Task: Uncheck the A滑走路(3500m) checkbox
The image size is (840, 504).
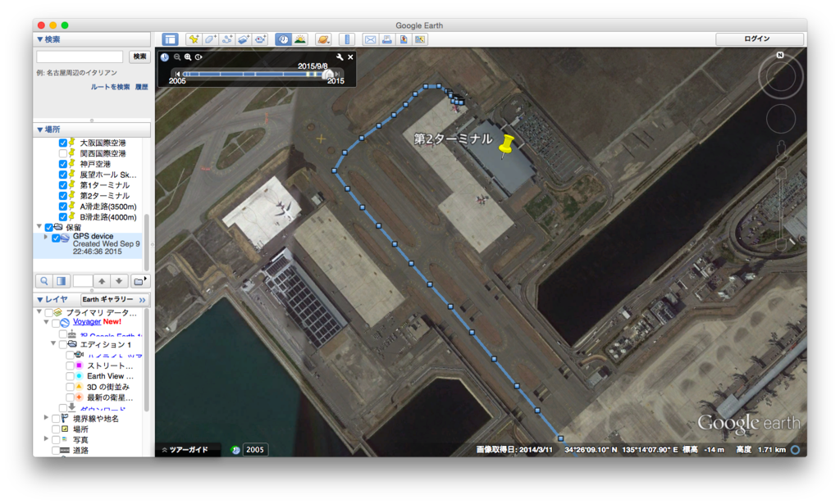Action: coord(62,207)
